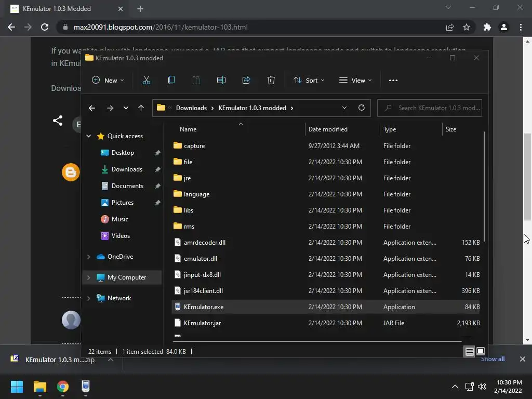Open the Chrome profile avatar
The width and height of the screenshot is (532, 399).
[504, 27]
